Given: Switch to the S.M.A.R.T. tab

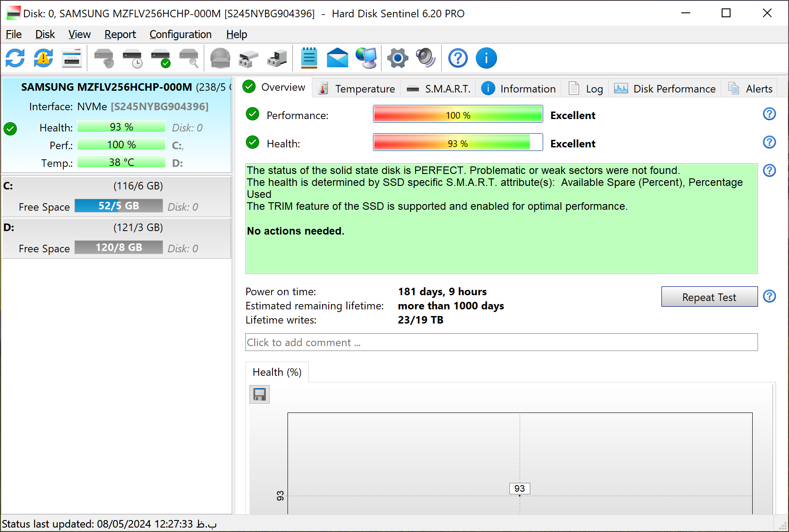Looking at the screenshot, I should tap(438, 89).
